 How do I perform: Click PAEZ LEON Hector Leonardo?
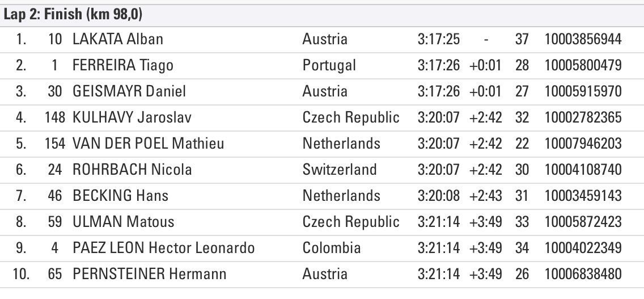pos(163,248)
